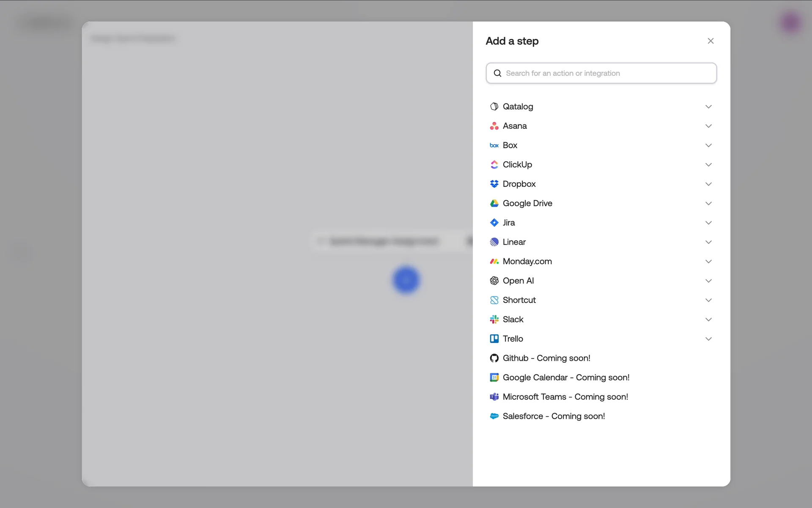Close the Add a step panel
812x508 pixels.
click(710, 41)
